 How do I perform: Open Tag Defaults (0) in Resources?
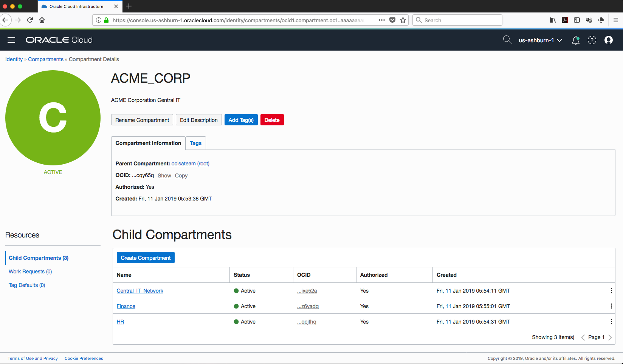[x=27, y=285]
